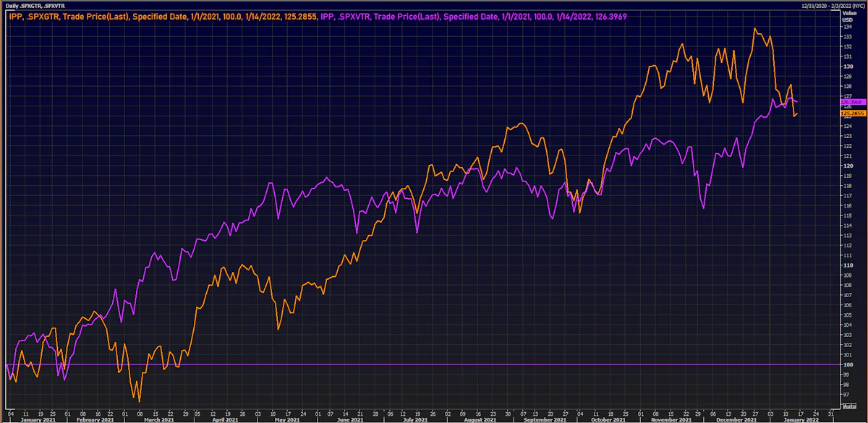Click the May 2021 month label
Screen dimensions: 868x423
click(288, 419)
